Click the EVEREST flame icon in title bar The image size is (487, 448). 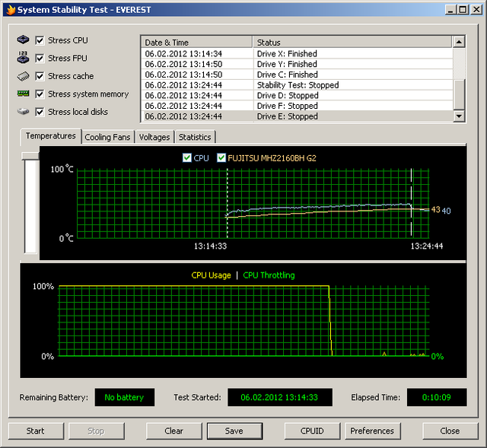pyautogui.click(x=10, y=10)
